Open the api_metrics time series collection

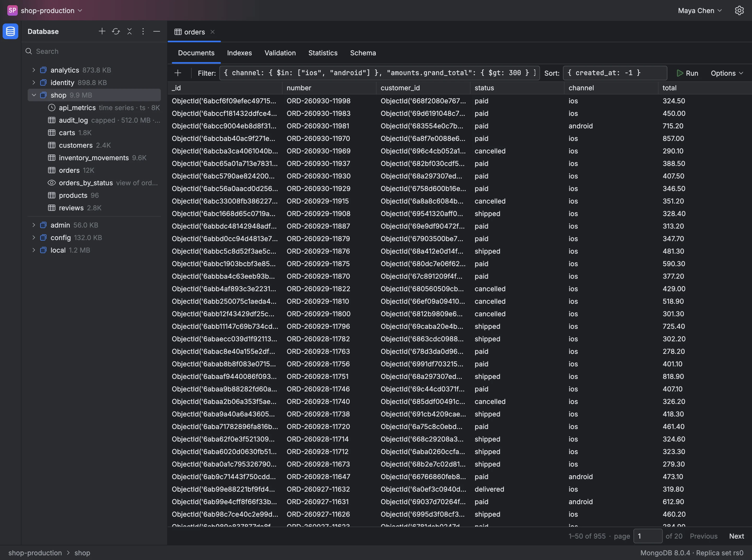coord(94,108)
